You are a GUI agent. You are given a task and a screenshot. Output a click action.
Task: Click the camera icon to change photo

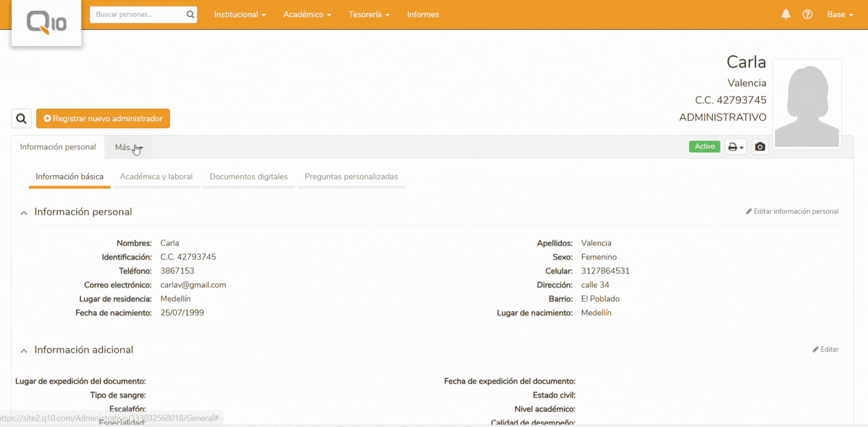[760, 147]
